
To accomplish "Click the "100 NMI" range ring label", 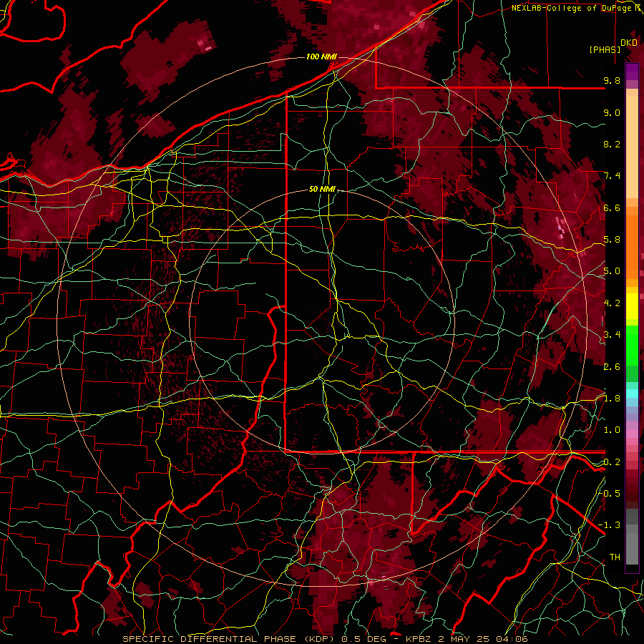I will click(x=321, y=57).
